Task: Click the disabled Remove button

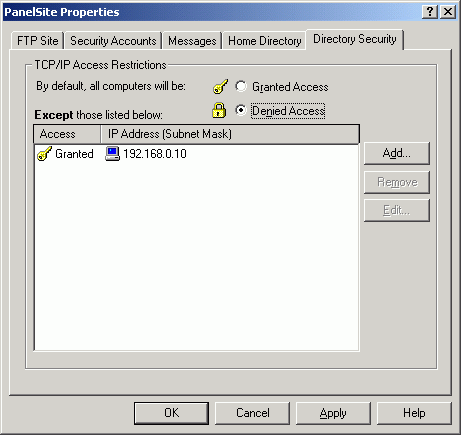Action: (x=397, y=182)
